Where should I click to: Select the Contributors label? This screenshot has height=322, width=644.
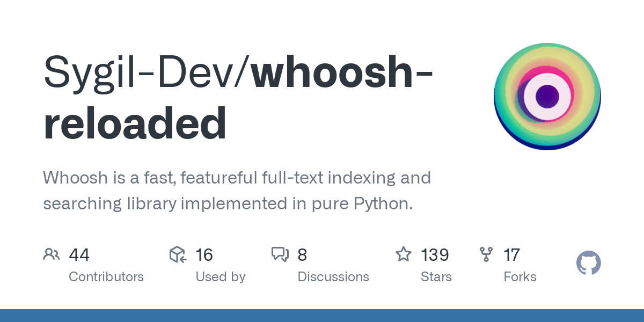[106, 277]
